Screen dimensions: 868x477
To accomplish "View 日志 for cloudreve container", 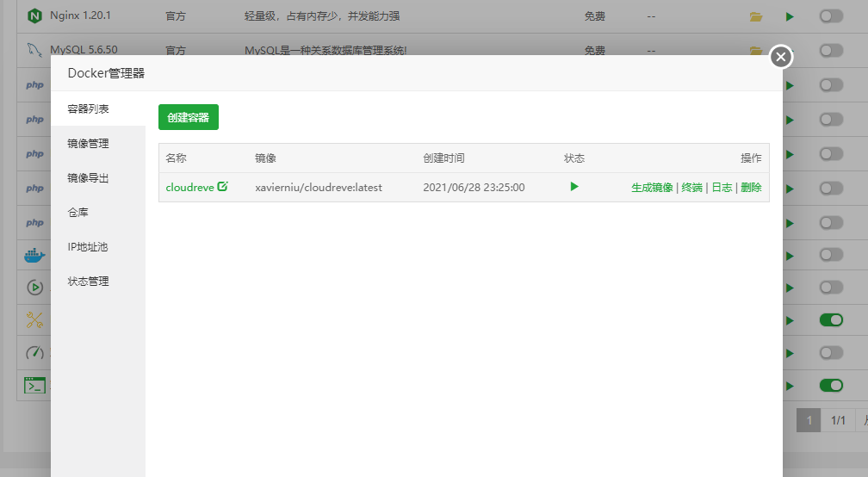I will pyautogui.click(x=722, y=188).
